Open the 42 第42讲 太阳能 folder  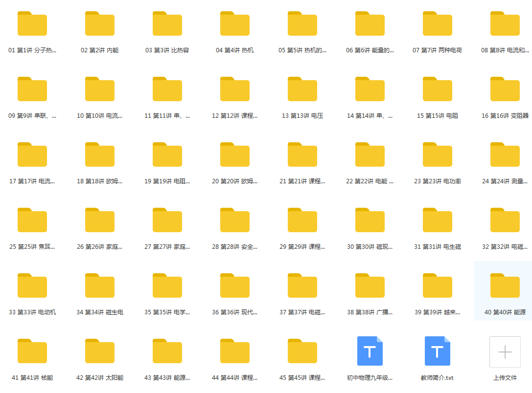tap(100, 351)
